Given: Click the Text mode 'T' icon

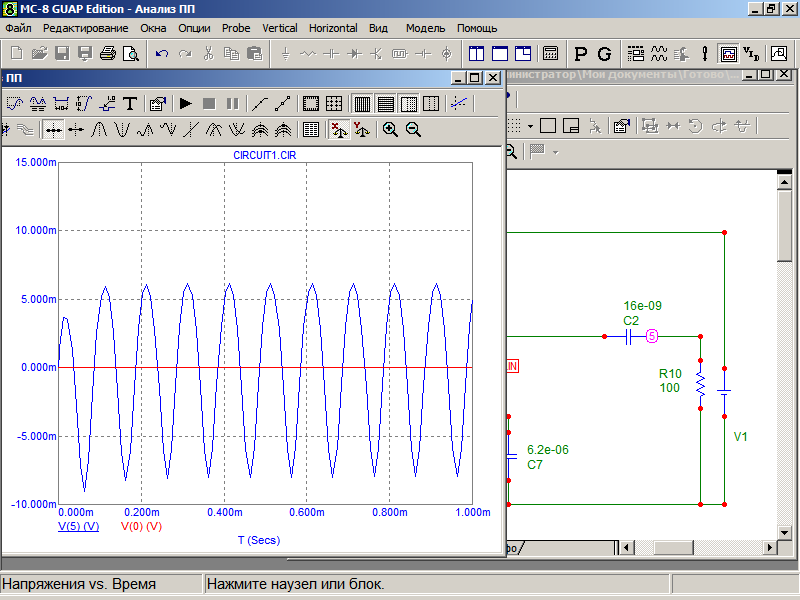Looking at the screenshot, I should tap(129, 103).
